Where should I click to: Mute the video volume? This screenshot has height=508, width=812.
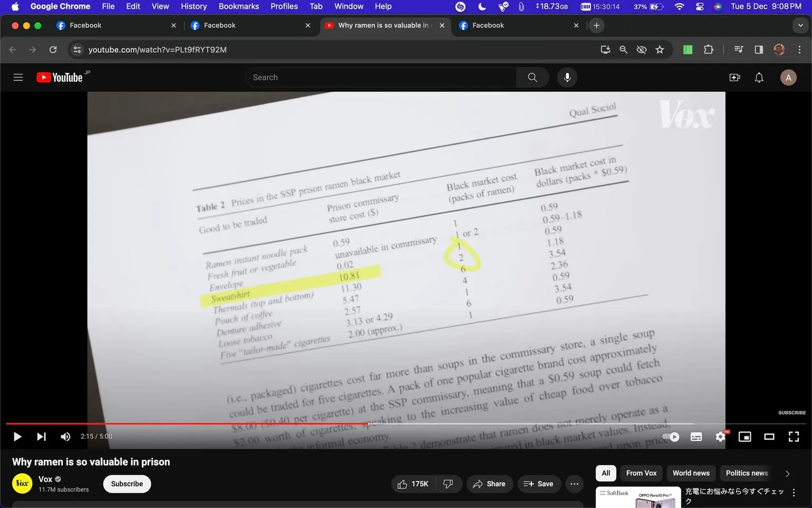[65, 437]
